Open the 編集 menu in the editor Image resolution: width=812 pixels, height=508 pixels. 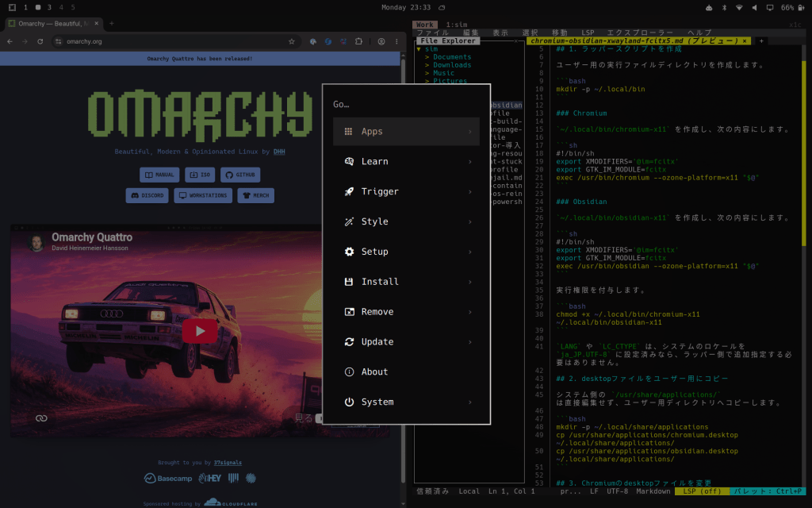471,33
